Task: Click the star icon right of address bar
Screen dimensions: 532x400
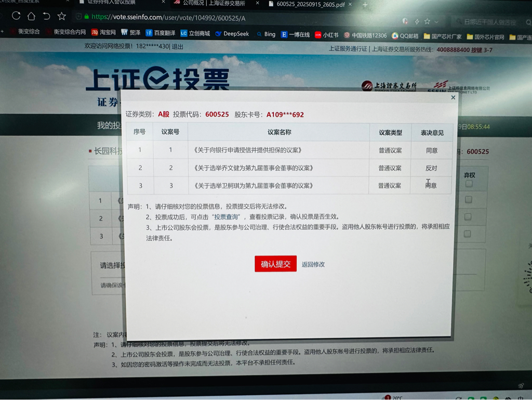Action: [x=427, y=21]
